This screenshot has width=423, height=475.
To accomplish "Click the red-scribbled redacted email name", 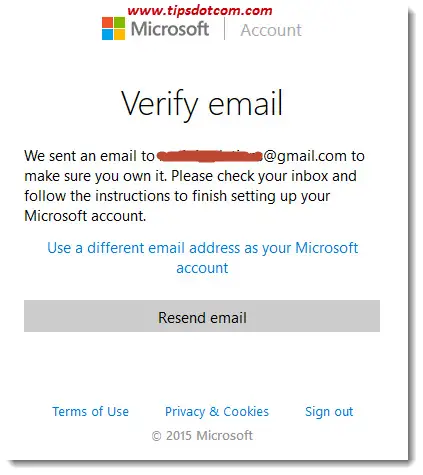I will pyautogui.click(x=210, y=156).
